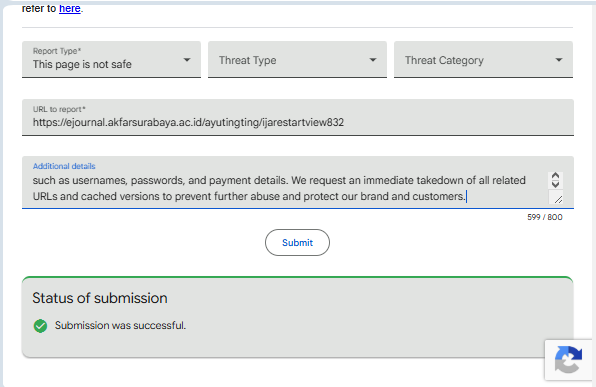Click the blue 'Additional details' label
Screen dimensions: 596x387
[64, 166]
